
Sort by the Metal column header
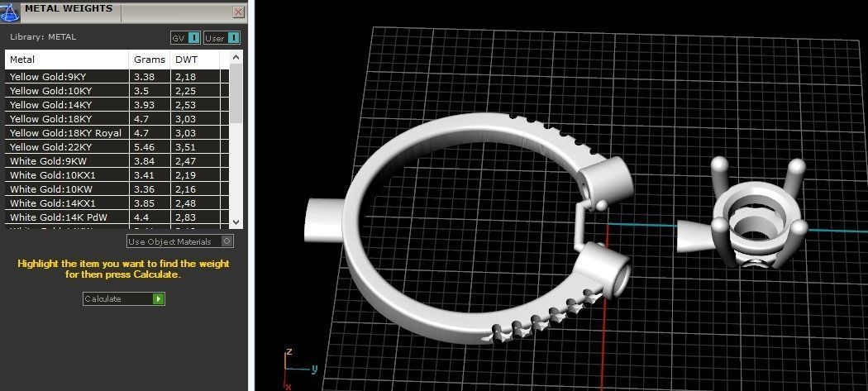(x=67, y=60)
